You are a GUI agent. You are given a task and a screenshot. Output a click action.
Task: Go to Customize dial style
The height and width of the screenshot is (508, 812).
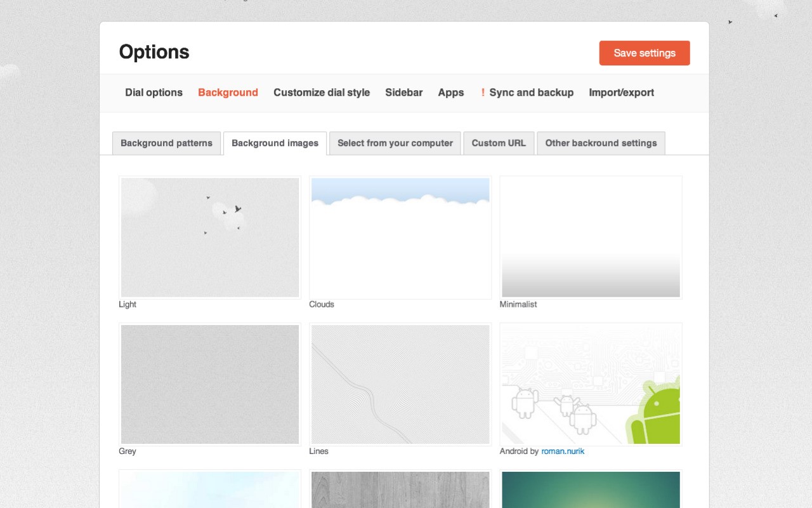click(x=321, y=93)
